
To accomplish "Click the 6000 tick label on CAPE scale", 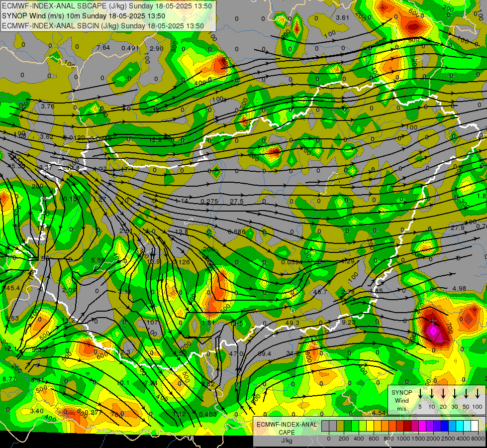I will tap(479, 439).
